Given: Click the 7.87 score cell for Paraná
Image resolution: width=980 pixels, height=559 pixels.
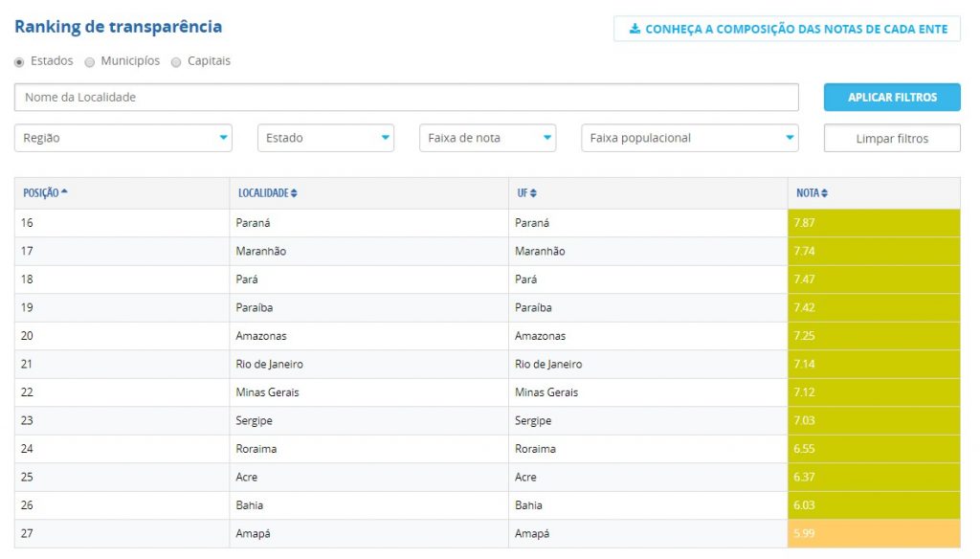Looking at the screenshot, I should pyautogui.click(x=873, y=223).
